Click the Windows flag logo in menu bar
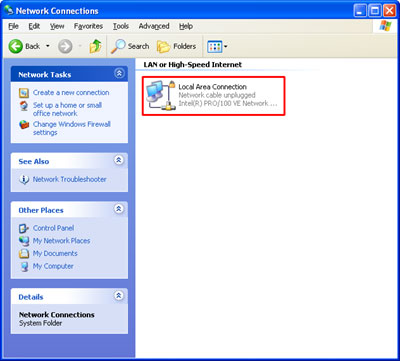This screenshot has width=400, height=361. point(385,26)
